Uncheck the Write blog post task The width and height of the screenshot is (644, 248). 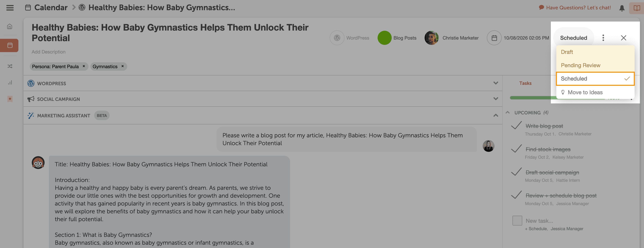[x=516, y=125]
